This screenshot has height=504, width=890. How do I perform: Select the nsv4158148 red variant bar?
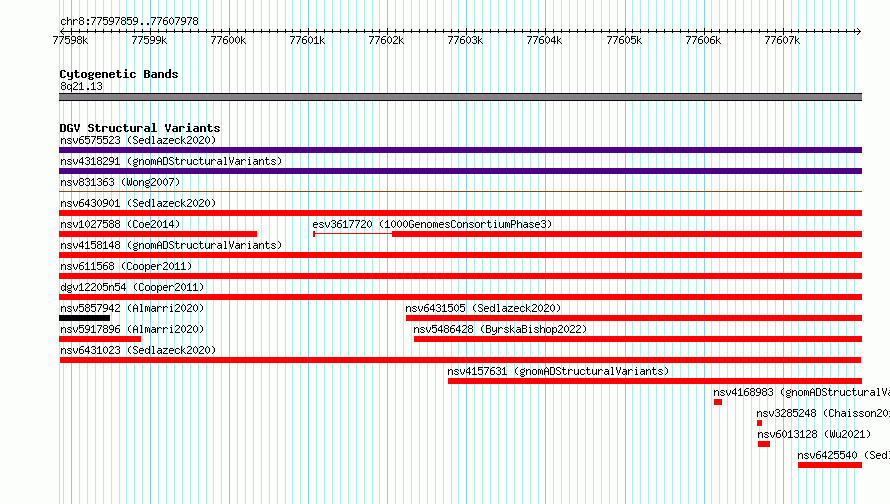coord(460,255)
